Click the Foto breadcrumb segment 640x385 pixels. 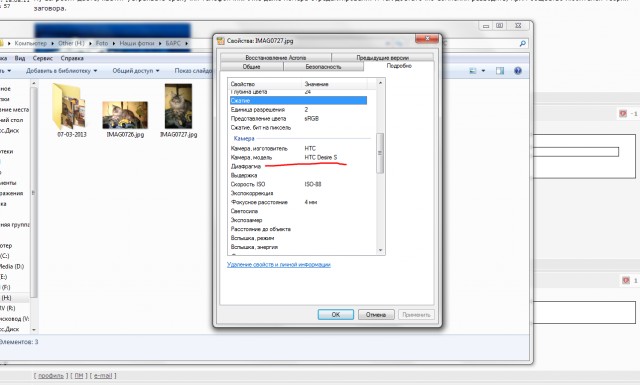click(102, 43)
